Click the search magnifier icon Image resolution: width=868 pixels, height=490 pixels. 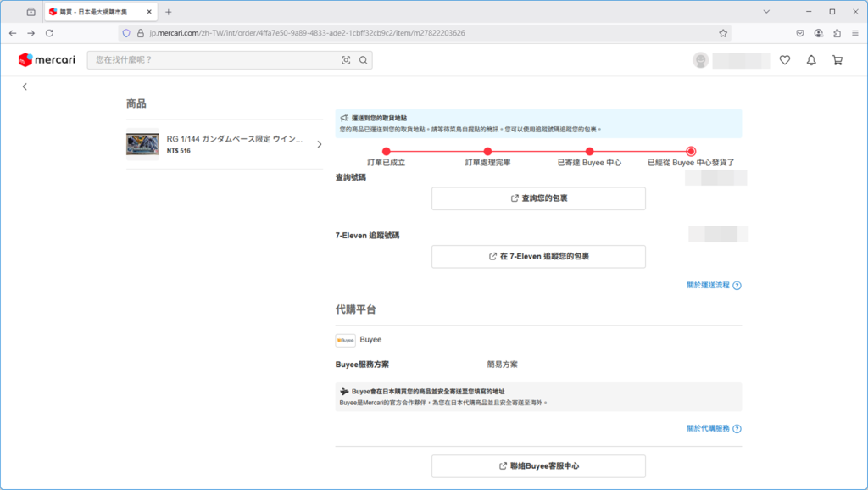pos(363,60)
